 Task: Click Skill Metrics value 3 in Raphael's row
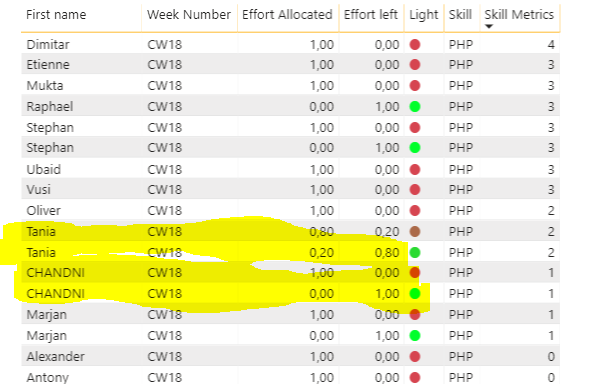[551, 106]
